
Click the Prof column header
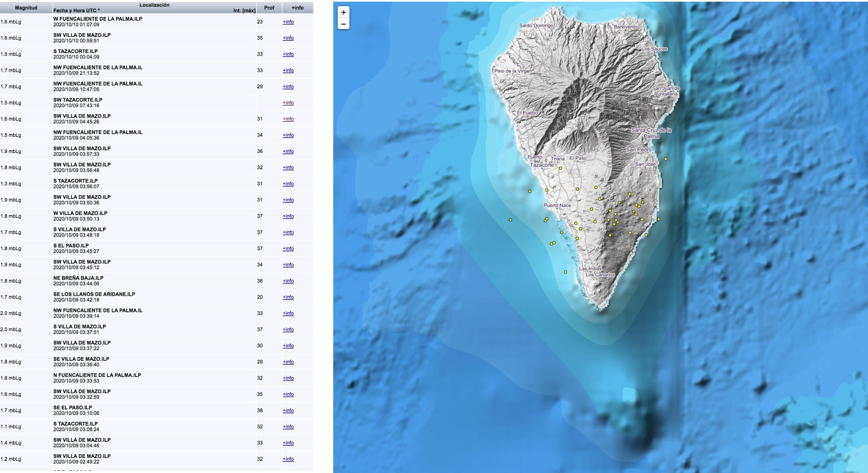269,7
